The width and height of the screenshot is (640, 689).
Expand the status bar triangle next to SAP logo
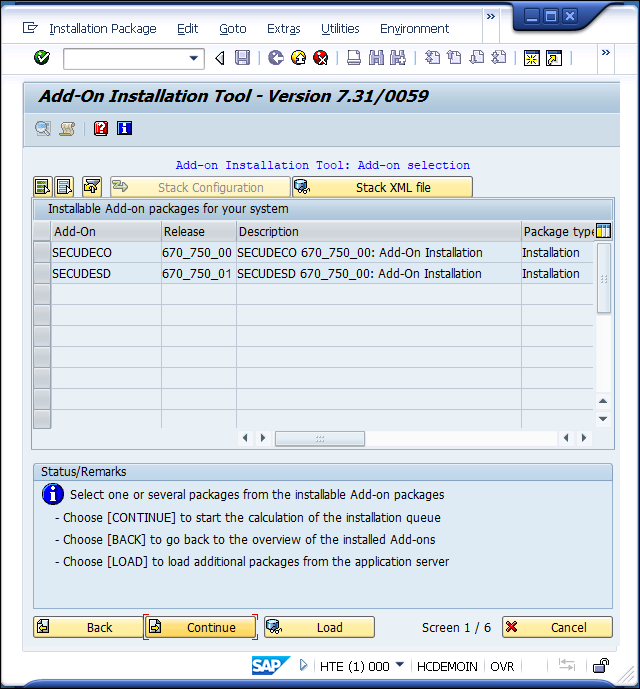[303, 665]
